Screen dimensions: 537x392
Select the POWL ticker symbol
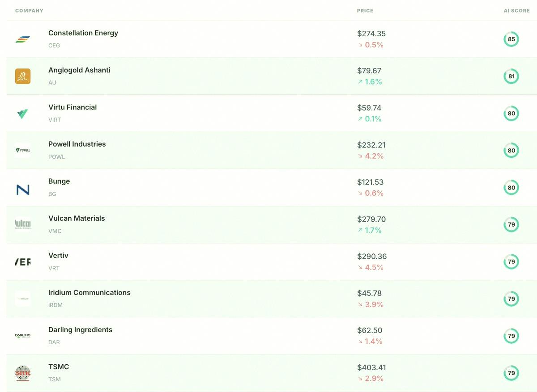tap(57, 157)
